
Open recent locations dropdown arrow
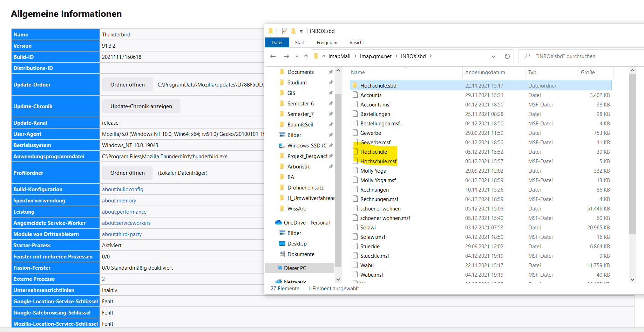point(297,56)
